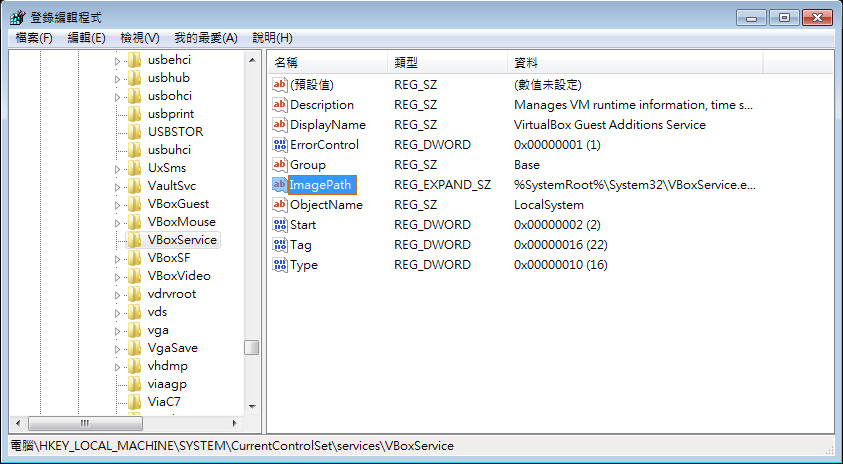The height and width of the screenshot is (464, 843).
Task: Expand the VgaSave tree node
Action: coord(118,349)
